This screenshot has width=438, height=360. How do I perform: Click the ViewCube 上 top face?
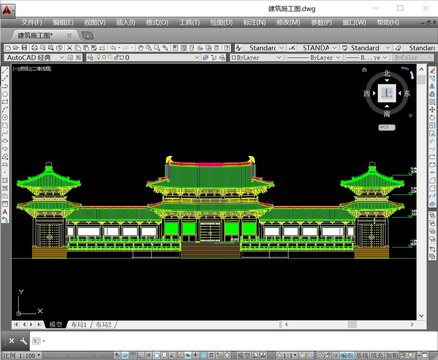pos(387,93)
